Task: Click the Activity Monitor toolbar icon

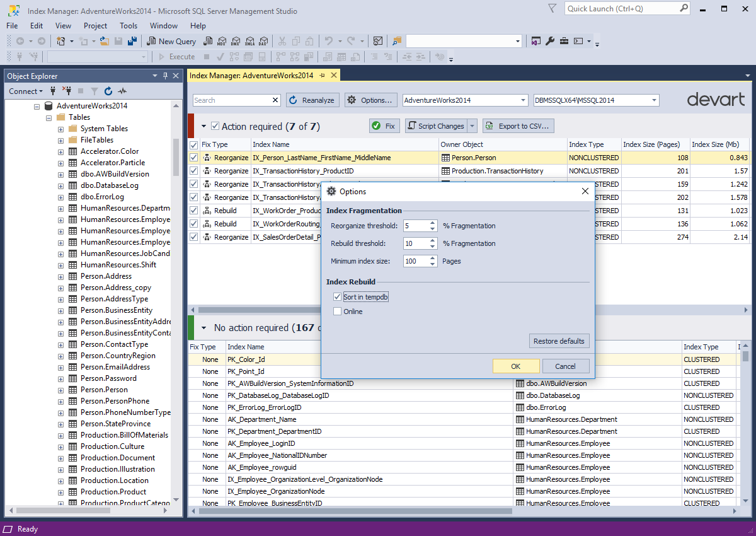Action: (377, 41)
